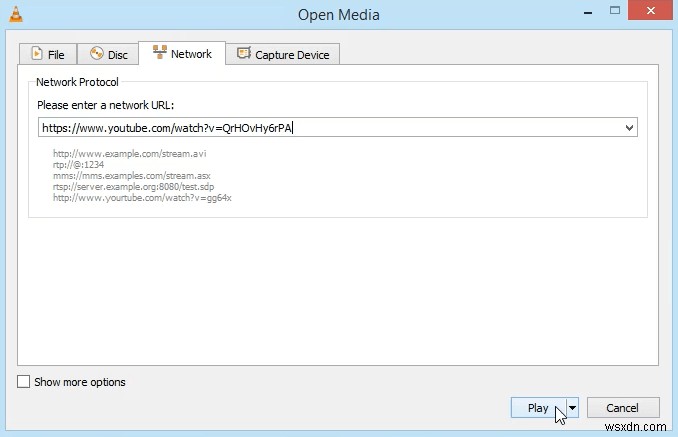Screen dimensions: 678x437
Task: Open the dropdown arrow beside Play
Action: coord(573,408)
